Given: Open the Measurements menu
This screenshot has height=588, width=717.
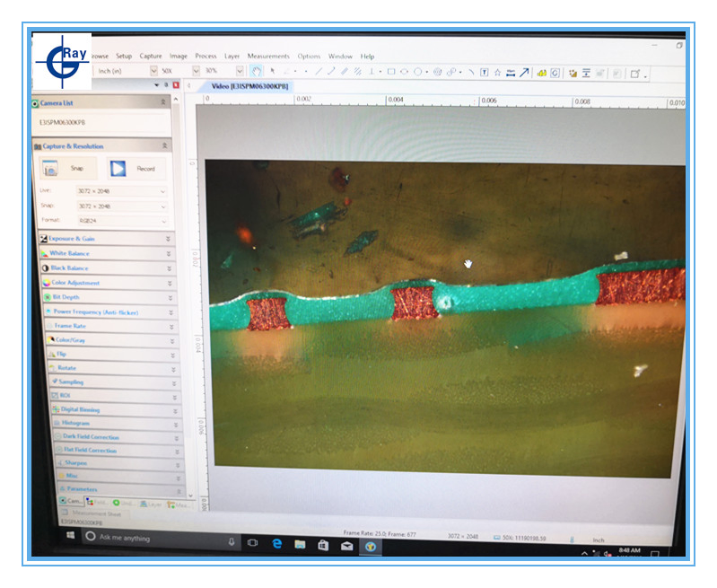Looking at the screenshot, I should [268, 56].
